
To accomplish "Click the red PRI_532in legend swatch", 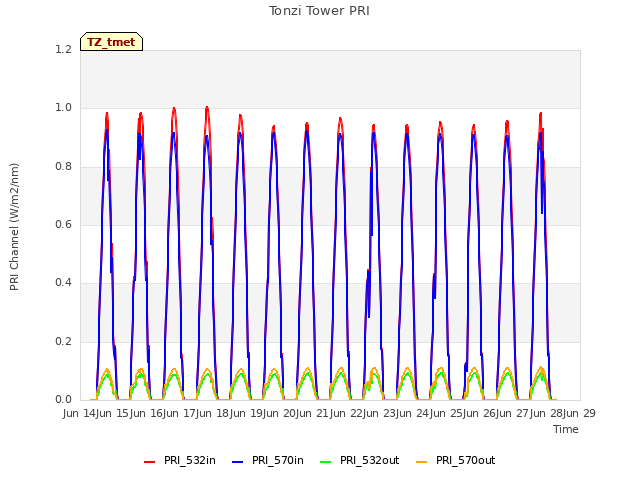I will click(150, 462).
